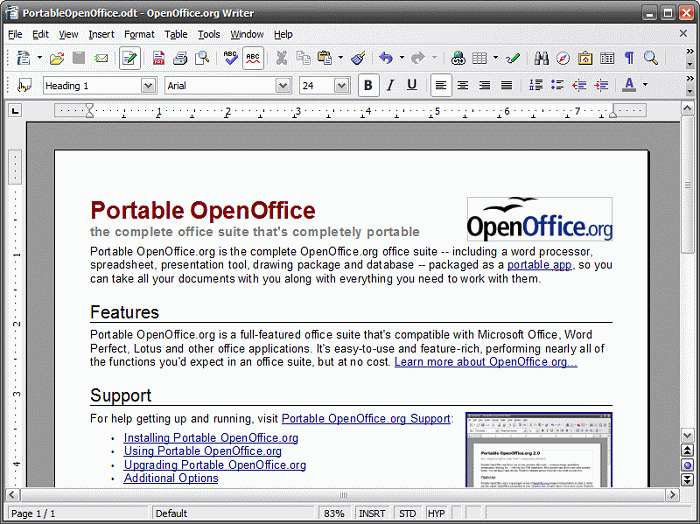This screenshot has width=700, height=524.
Task: Follow the 'portable app' link
Action: coord(539,265)
